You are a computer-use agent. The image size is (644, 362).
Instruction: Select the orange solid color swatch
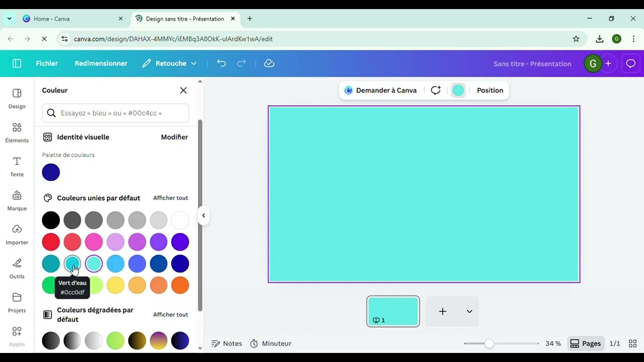click(180, 285)
